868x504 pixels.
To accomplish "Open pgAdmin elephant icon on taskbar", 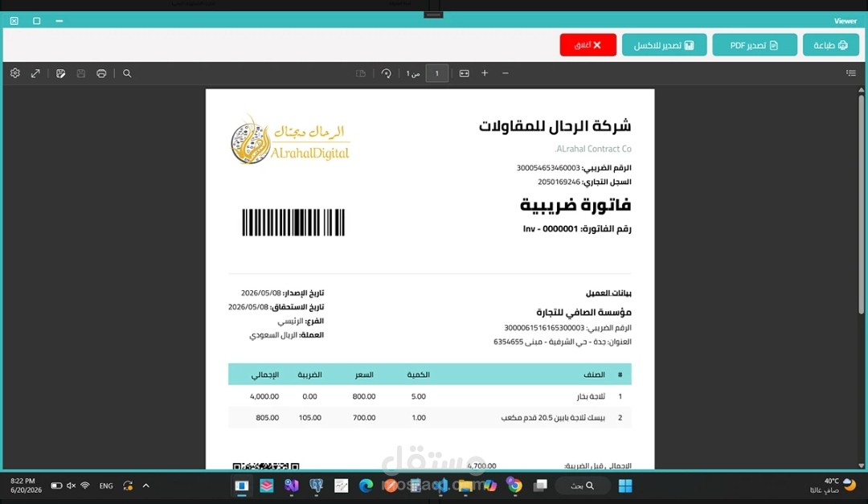I will (316, 486).
